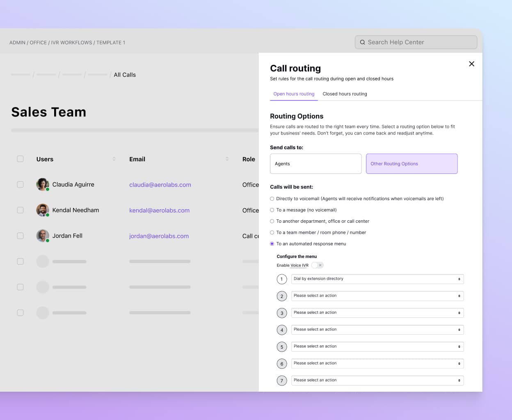Screen dimensions: 512x420
Task: Close the Call routing panel
Action: point(471,64)
